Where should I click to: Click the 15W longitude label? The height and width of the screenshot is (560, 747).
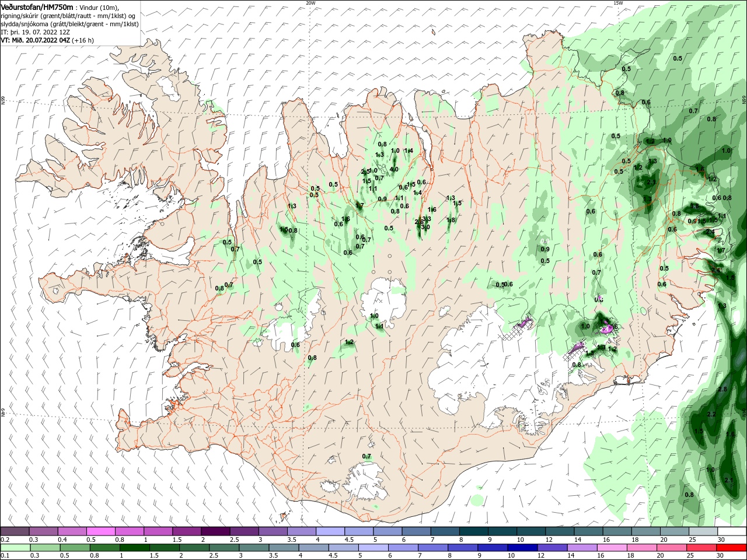coord(618,2)
